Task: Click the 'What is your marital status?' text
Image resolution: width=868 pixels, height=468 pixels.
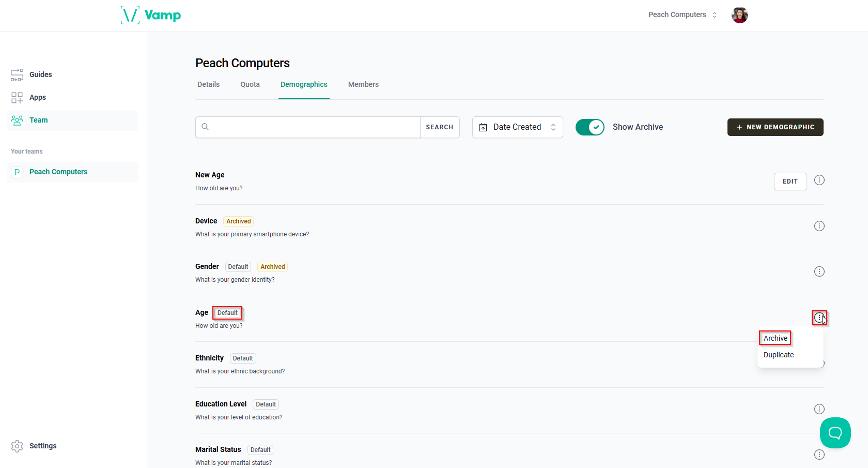Action: [x=234, y=463]
